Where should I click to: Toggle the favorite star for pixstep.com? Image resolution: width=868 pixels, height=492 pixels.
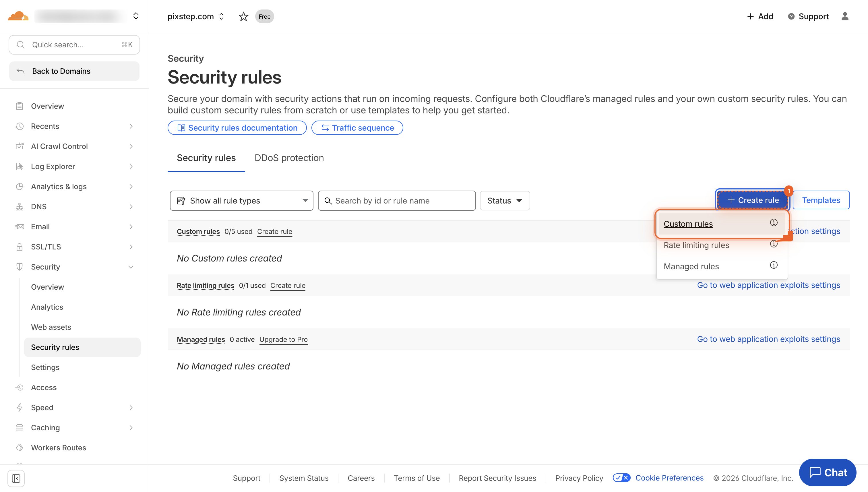[x=243, y=16]
